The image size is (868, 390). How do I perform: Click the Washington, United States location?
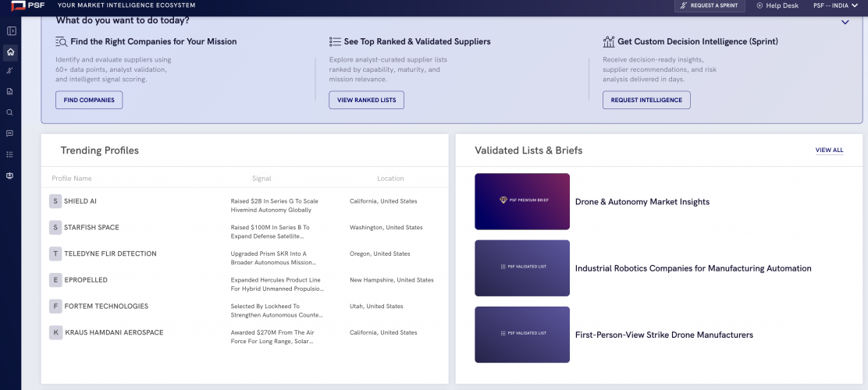(x=386, y=227)
